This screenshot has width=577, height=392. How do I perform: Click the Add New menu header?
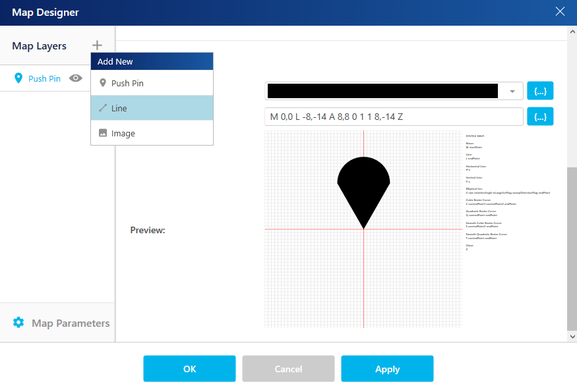point(152,61)
